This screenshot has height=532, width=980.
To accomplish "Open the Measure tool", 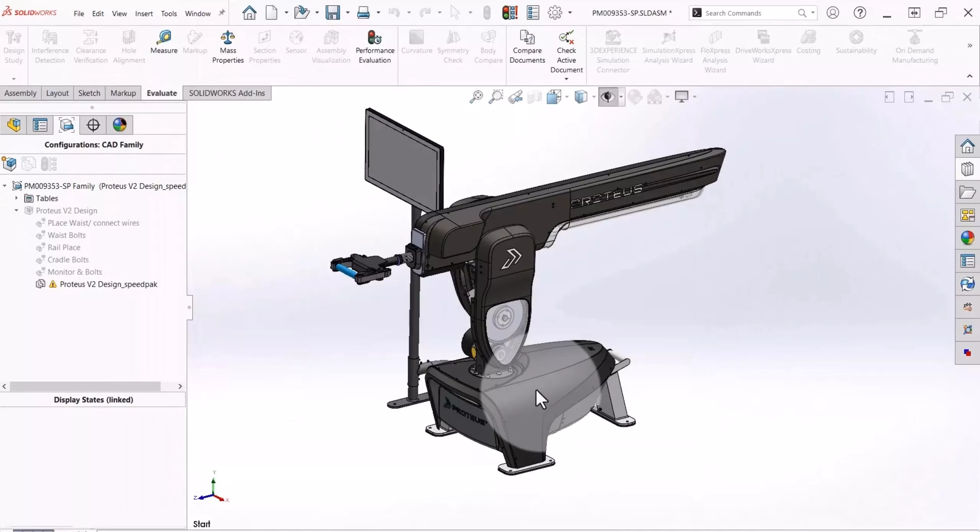I will point(164,42).
